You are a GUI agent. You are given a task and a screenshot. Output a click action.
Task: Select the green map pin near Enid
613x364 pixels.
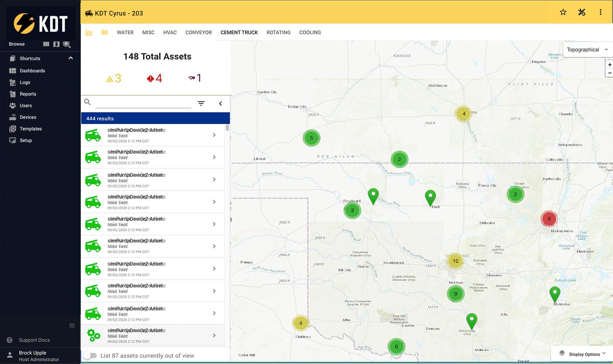tap(430, 197)
